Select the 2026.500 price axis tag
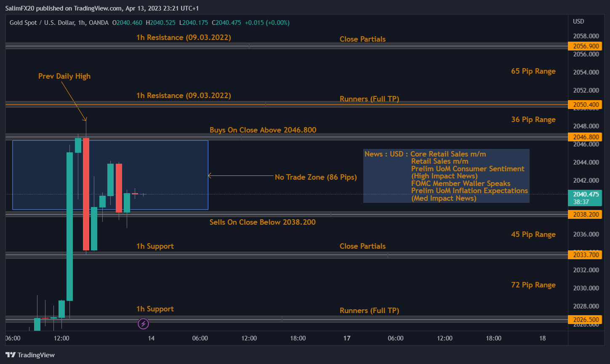Viewport: 610px width, 364px height. pos(585,320)
